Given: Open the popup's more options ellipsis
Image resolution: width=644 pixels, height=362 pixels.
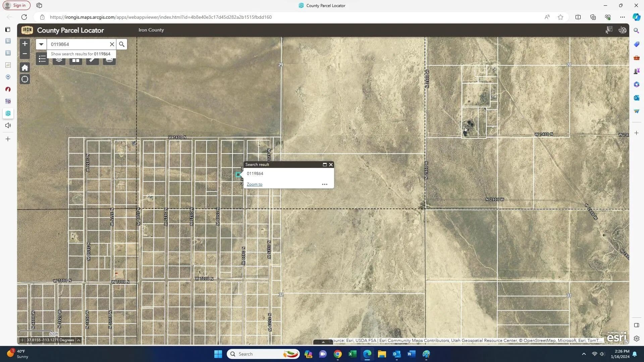Looking at the screenshot, I should coord(324,184).
